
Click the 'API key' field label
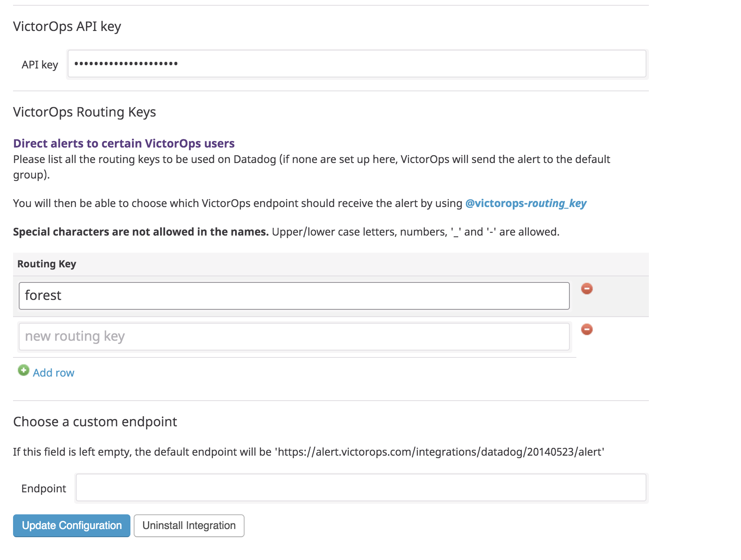tap(40, 65)
